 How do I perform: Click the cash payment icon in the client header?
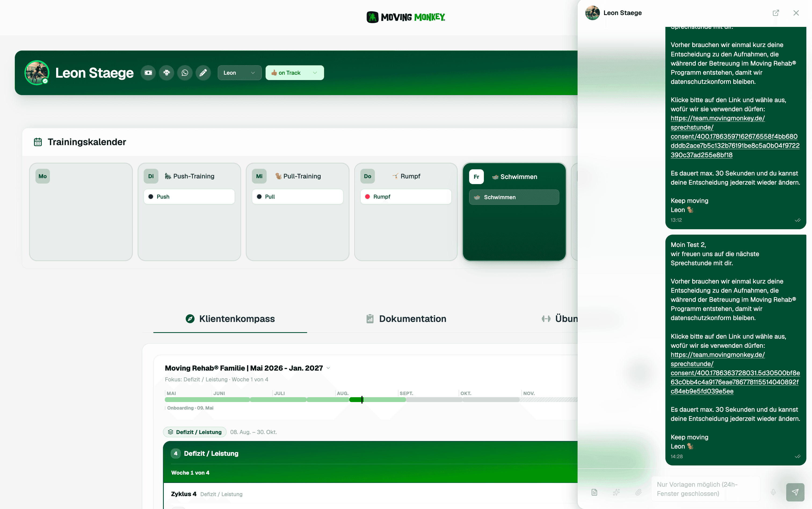148,73
